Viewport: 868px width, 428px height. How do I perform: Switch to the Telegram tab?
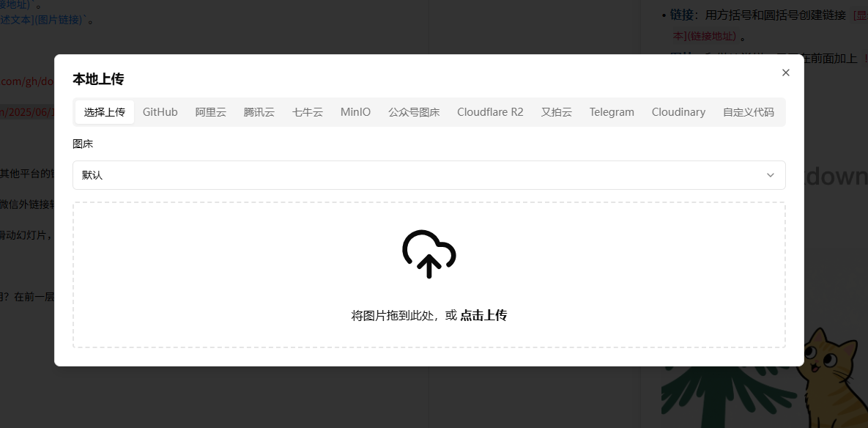pos(612,112)
